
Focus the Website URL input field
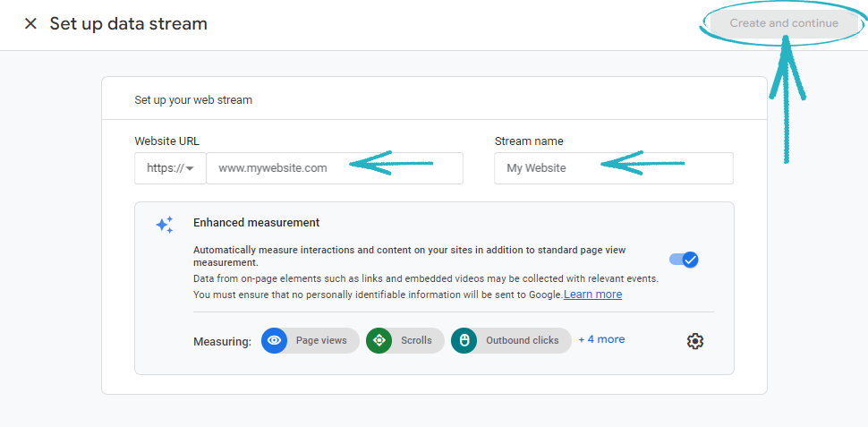tap(334, 168)
